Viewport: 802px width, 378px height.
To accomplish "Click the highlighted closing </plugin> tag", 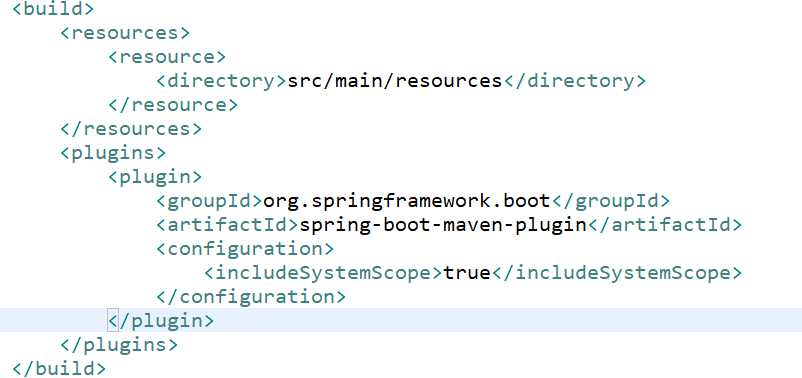I will [161, 321].
